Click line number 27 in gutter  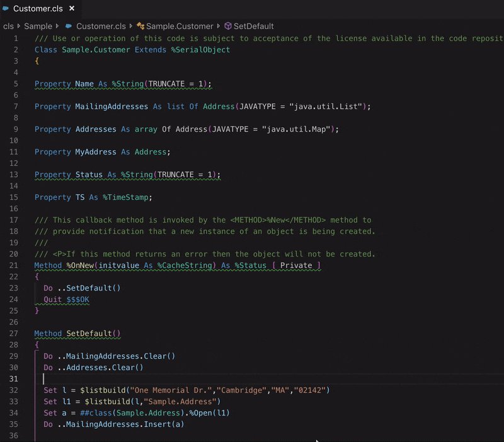coord(13,334)
